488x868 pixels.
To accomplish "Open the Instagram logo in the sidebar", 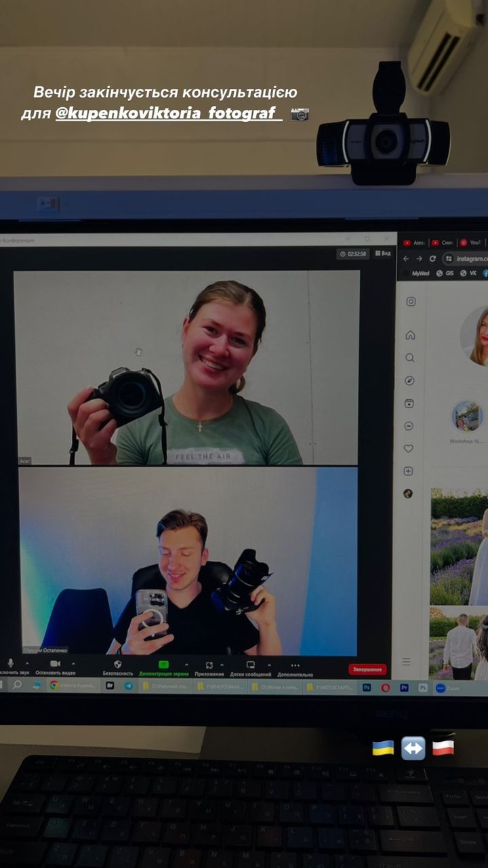I will pos(410,302).
